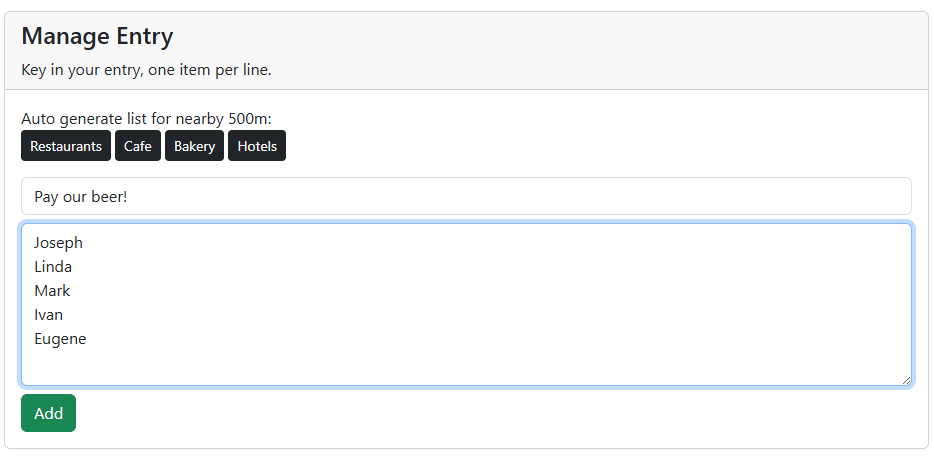Click the Restaurants auto-generate button
This screenshot has height=456, width=934.
tap(66, 146)
